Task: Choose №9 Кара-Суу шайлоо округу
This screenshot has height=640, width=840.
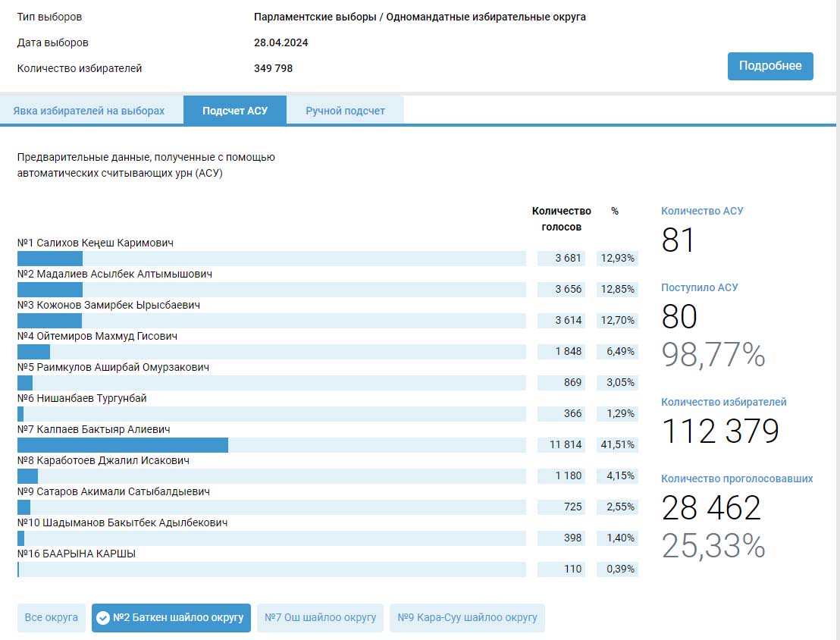Action: pos(467,617)
